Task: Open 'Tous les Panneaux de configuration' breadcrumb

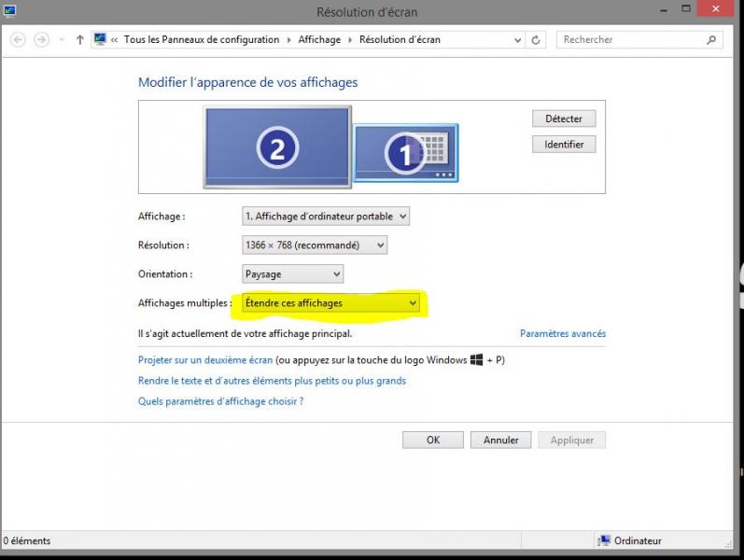Action: tap(202, 39)
